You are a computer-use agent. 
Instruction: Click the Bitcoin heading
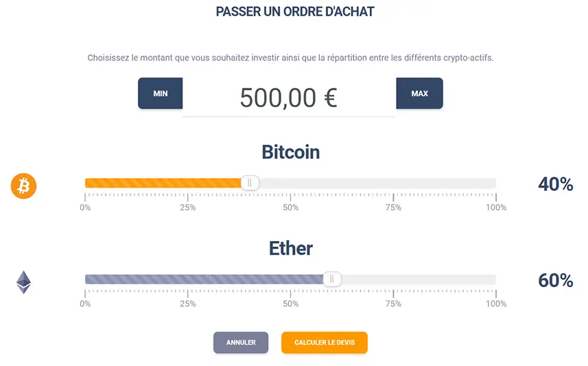[291, 152]
